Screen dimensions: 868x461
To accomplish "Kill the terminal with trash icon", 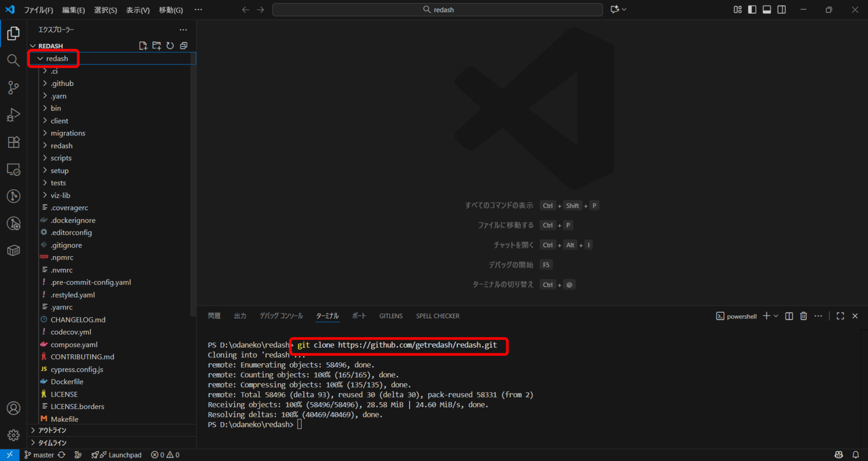I will point(804,316).
